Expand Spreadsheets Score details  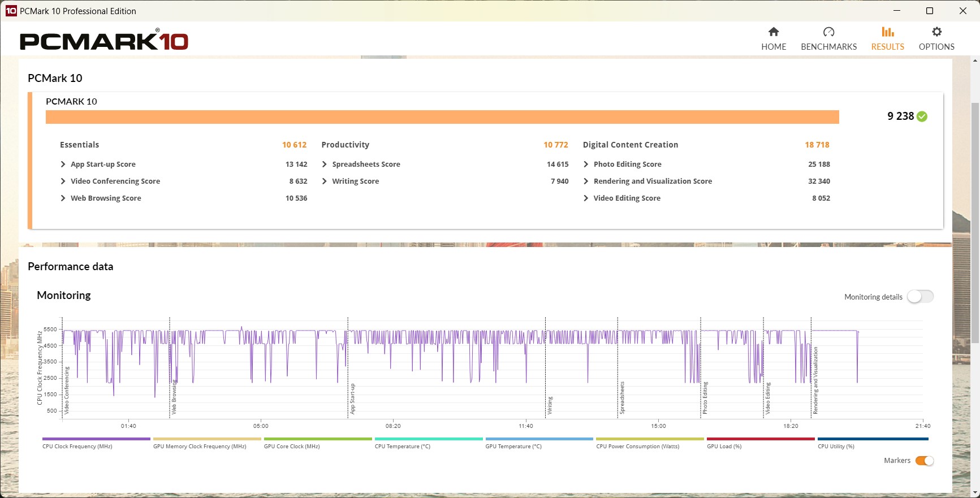pyautogui.click(x=325, y=164)
